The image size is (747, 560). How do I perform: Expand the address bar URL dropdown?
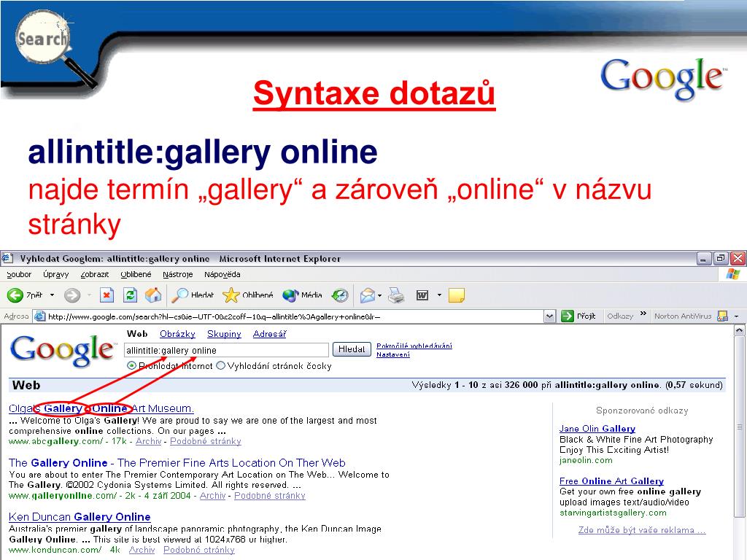click(x=550, y=316)
